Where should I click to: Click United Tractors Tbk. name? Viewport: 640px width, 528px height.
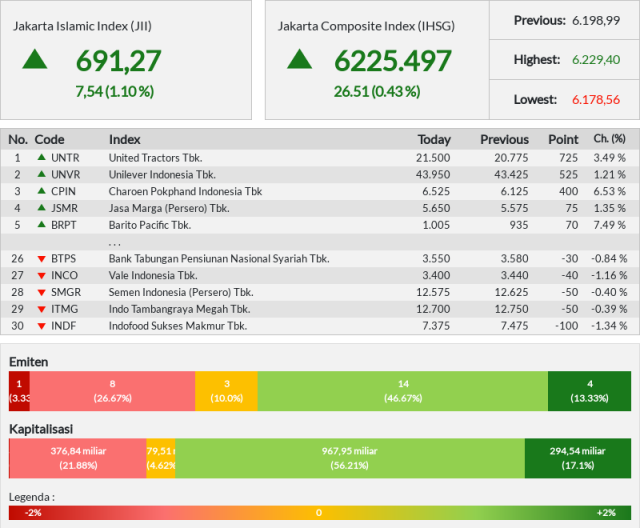tap(156, 158)
